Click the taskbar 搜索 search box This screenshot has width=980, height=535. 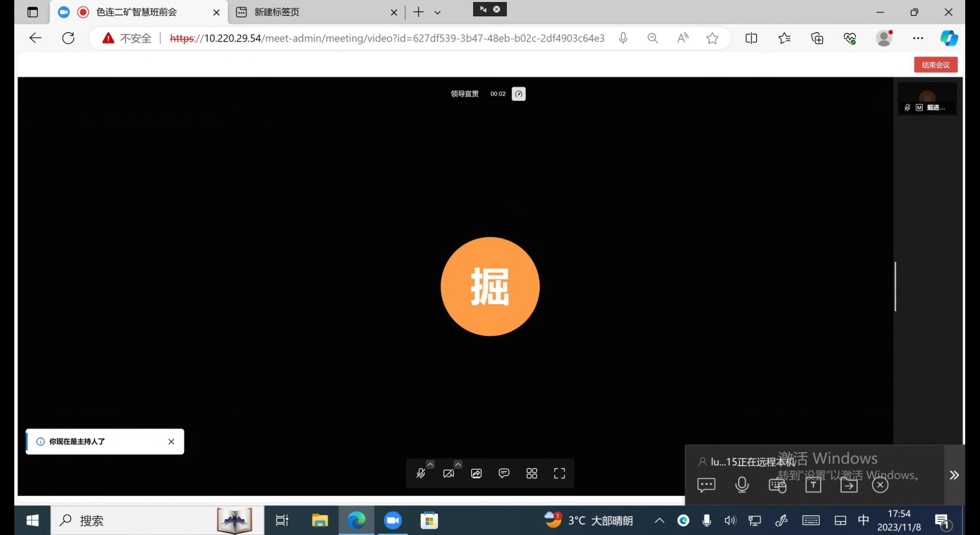[157, 521]
